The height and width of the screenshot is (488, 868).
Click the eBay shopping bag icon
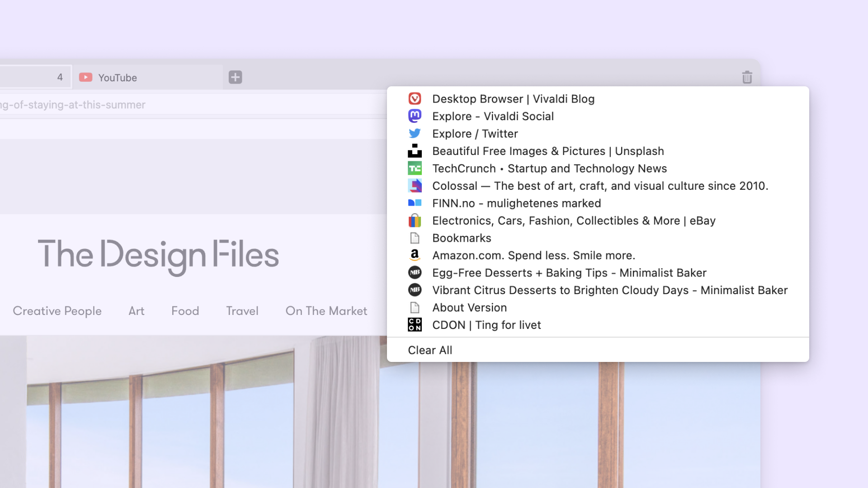coord(415,221)
